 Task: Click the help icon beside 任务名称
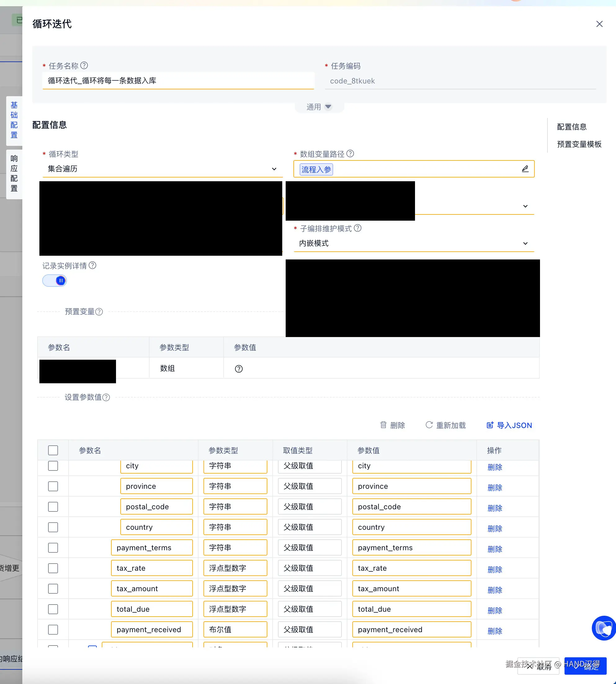point(84,65)
